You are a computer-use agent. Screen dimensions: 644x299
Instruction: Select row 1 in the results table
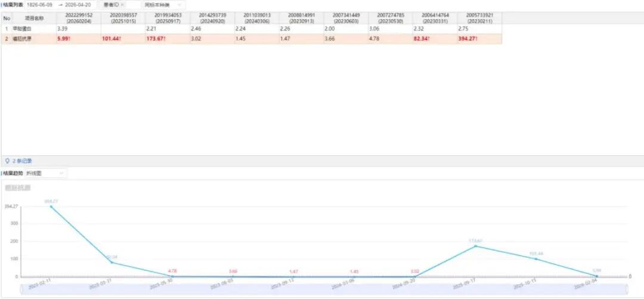click(x=252, y=29)
